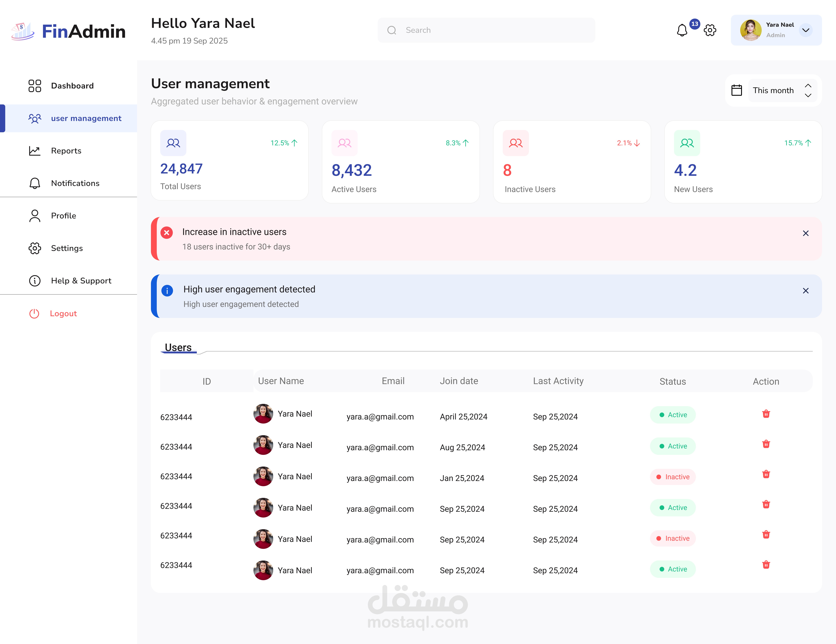Click the 4.45 pm 19 Sep 2025 timestamp
This screenshot has width=836, height=644.
[x=189, y=41]
